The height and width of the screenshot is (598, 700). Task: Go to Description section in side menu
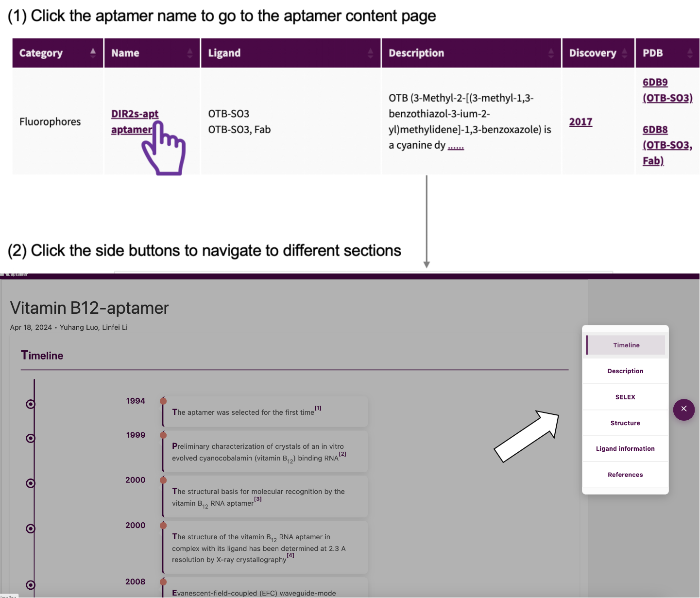[625, 371]
